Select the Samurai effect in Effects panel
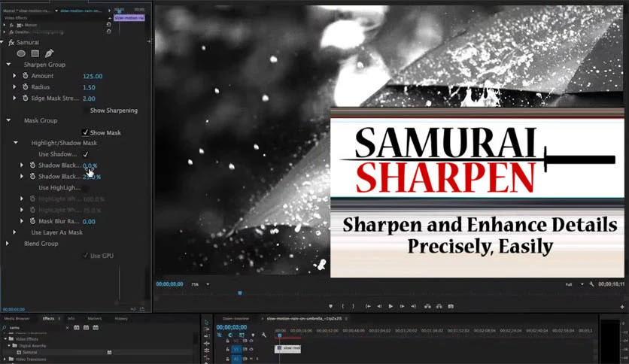Viewport: 629px width, 364px height. point(29,353)
